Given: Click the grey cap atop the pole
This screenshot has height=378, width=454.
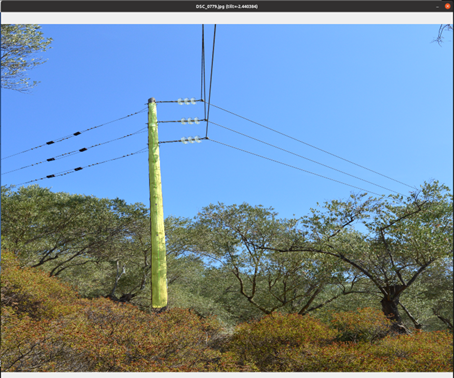Looking at the screenshot, I should click(152, 100).
